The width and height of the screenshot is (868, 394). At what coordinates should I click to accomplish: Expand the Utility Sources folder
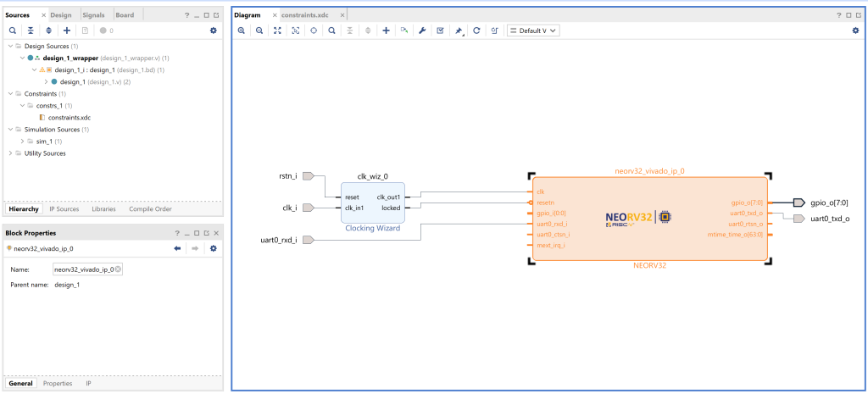(10, 153)
